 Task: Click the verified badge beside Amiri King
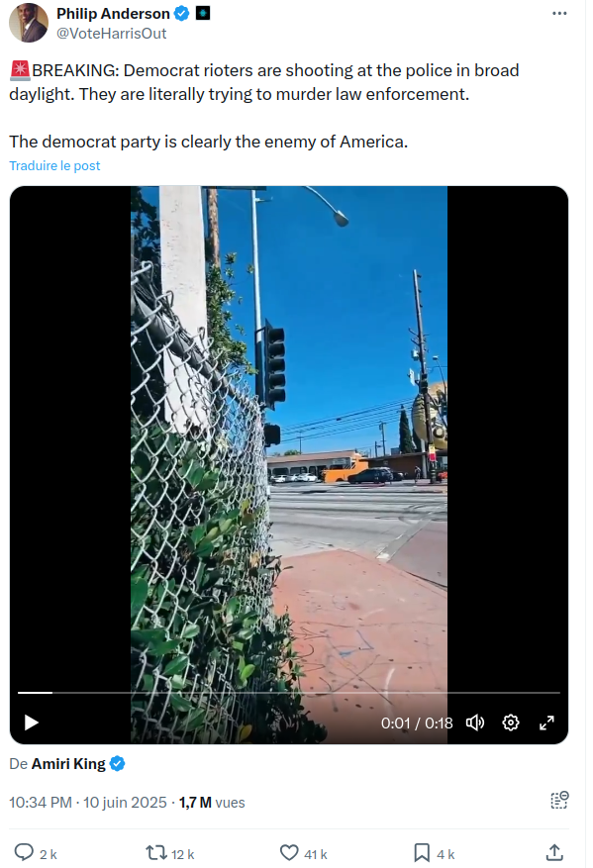click(118, 764)
